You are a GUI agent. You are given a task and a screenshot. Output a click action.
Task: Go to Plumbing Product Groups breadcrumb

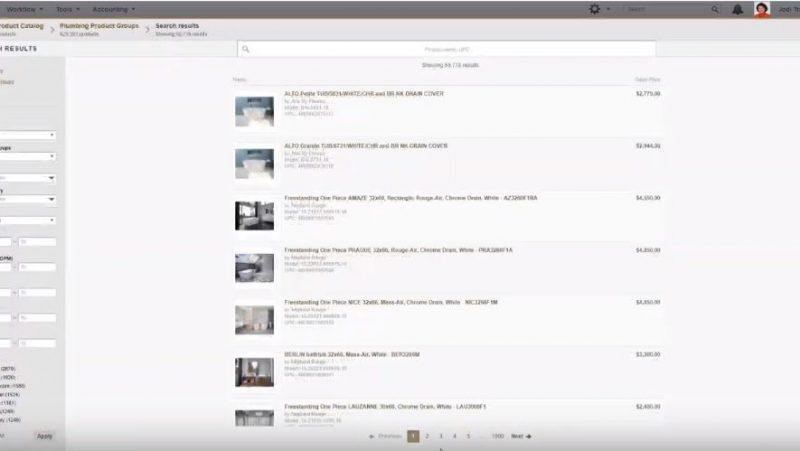[x=98, y=24]
